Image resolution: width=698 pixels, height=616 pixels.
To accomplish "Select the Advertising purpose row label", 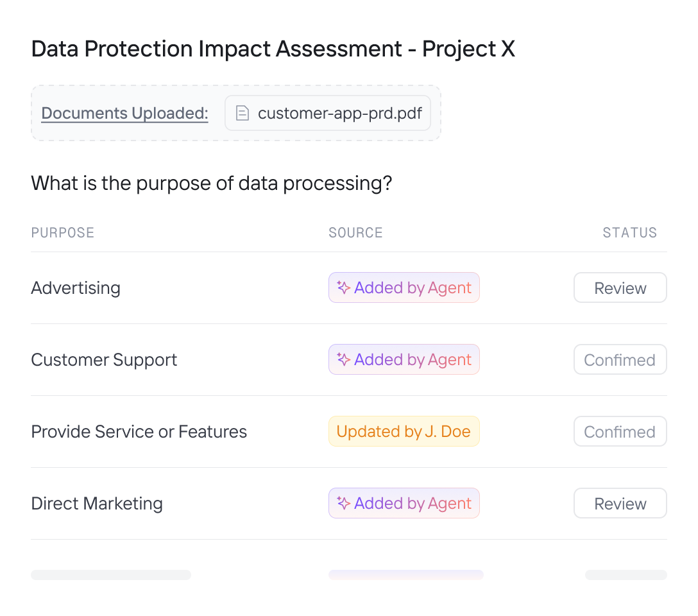I will coord(76,288).
